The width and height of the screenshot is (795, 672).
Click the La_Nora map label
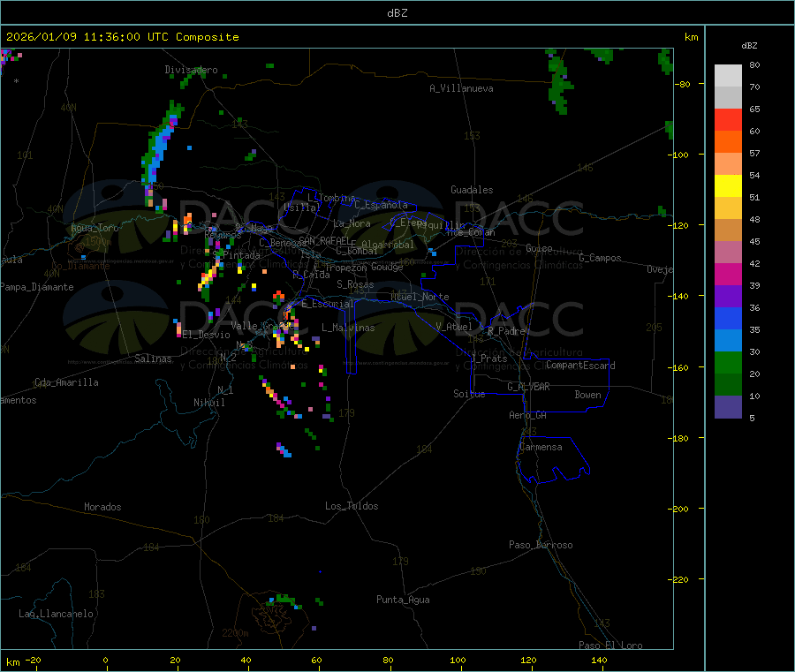352,223
